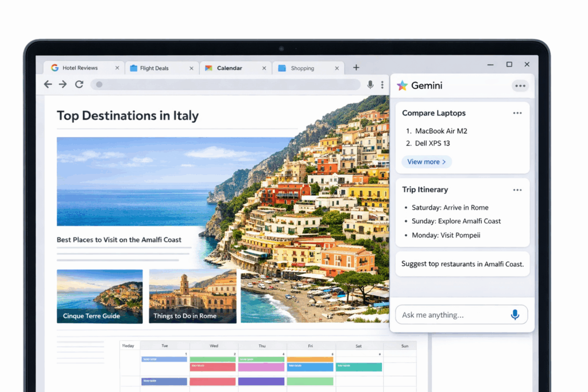Click the address bar microphone icon
Image resolution: width=588 pixels, height=392 pixels.
point(370,84)
